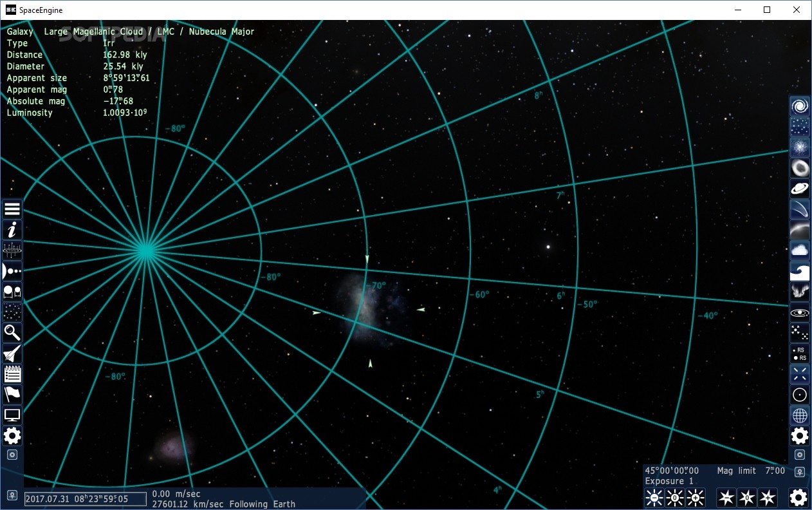The width and height of the screenshot is (812, 510).
Task: Decrease exposure with sun minus button
Action: point(654,497)
